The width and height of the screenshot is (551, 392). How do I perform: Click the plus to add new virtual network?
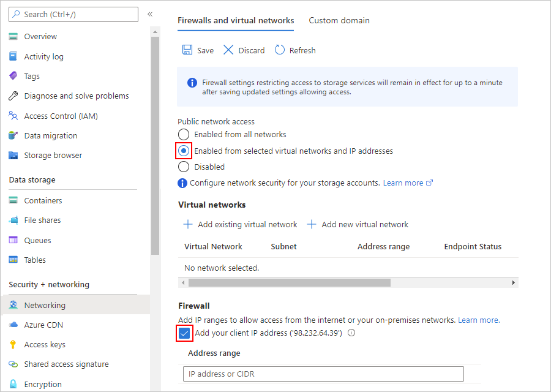click(312, 224)
